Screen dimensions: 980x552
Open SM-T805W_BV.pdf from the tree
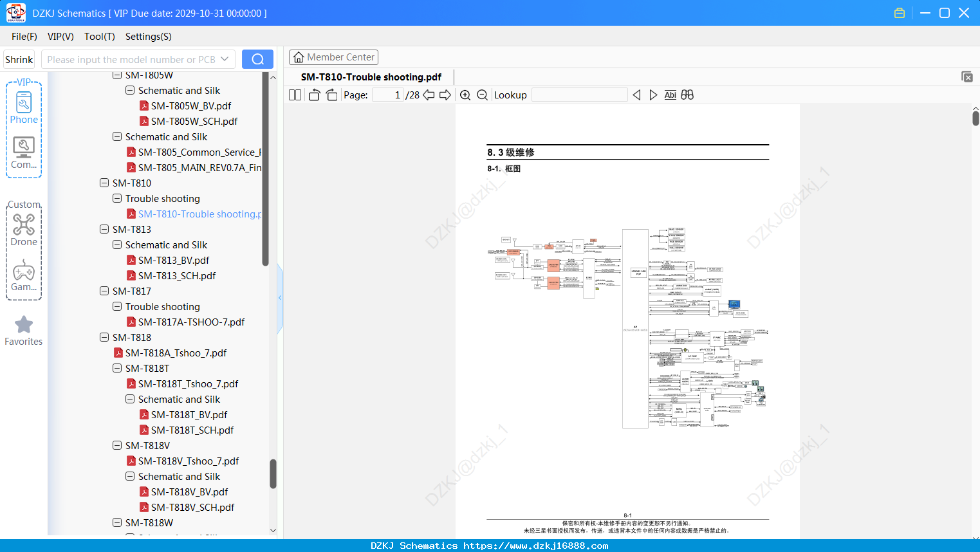click(191, 106)
